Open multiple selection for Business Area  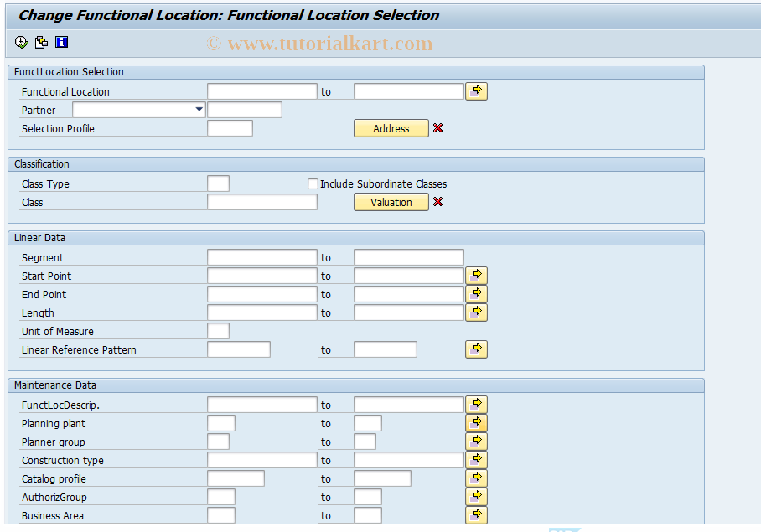click(475, 514)
